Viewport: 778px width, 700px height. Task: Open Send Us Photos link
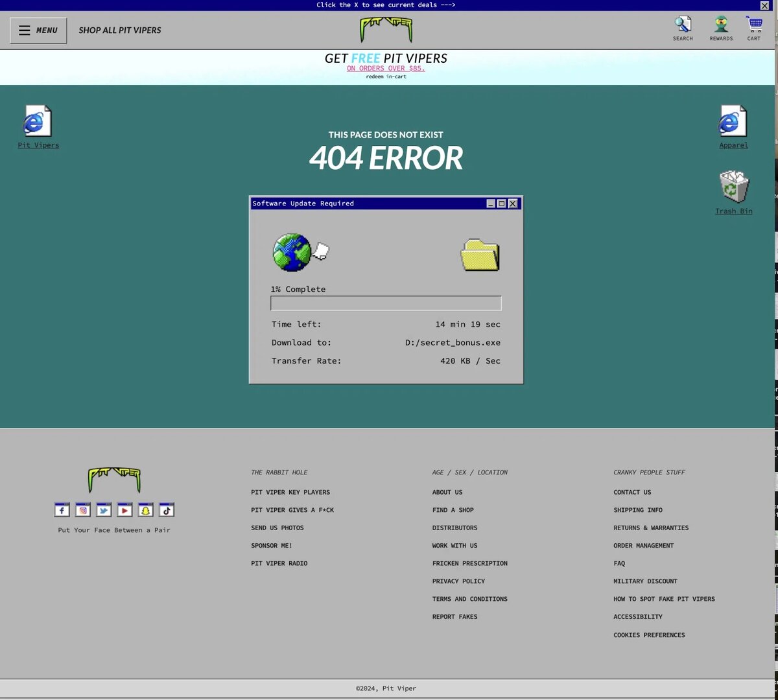[x=277, y=528]
